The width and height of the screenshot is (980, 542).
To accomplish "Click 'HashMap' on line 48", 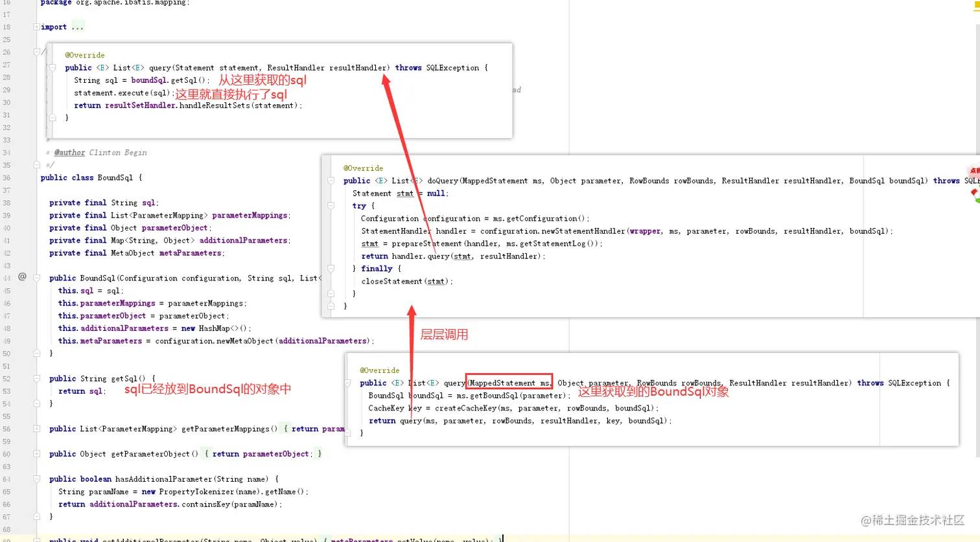I will click(215, 328).
